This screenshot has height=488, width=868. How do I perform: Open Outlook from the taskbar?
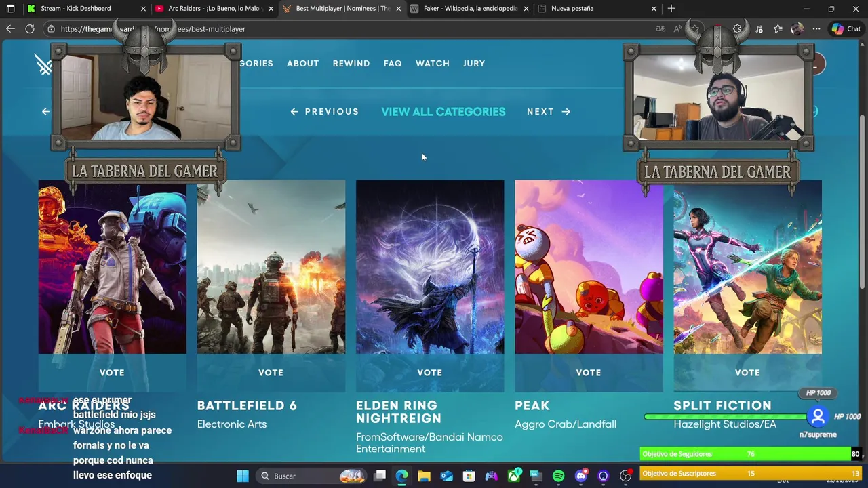[446, 476]
